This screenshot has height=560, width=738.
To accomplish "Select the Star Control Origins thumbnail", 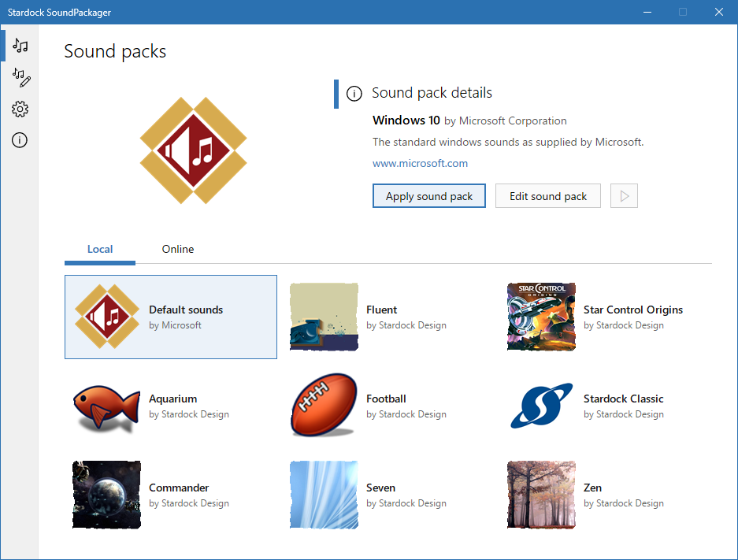I will coord(541,317).
